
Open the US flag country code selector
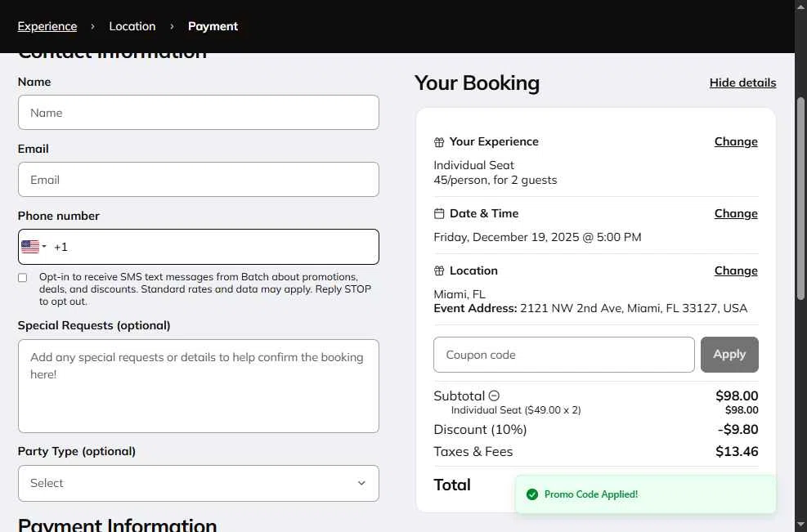click(34, 247)
